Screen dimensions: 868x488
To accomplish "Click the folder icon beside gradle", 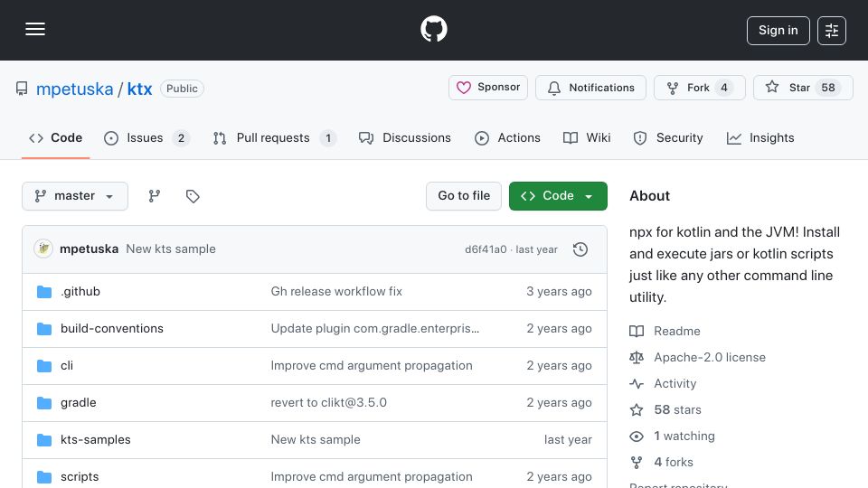I will click(44, 403).
